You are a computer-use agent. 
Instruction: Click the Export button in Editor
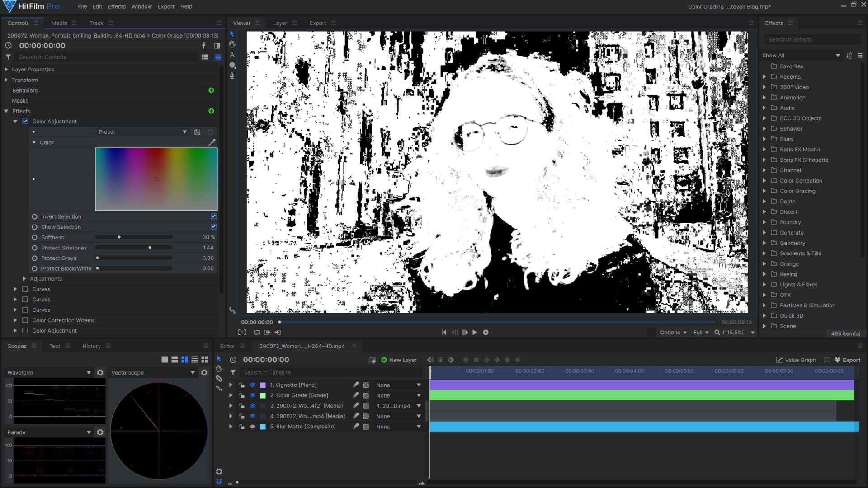[x=847, y=360]
